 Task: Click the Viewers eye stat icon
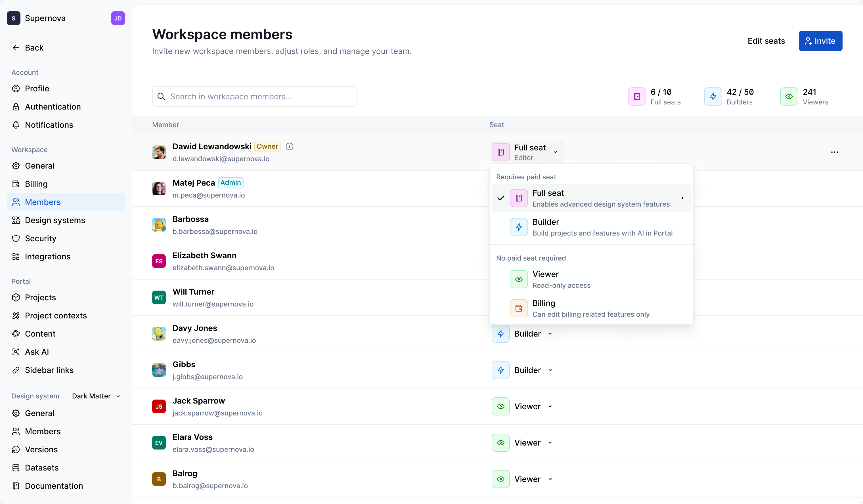point(789,96)
